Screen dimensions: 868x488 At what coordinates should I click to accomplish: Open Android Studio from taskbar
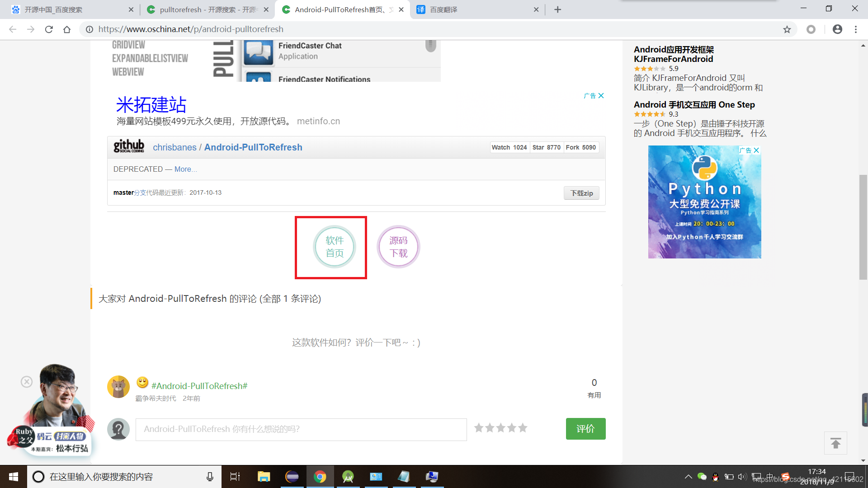[348, 477]
